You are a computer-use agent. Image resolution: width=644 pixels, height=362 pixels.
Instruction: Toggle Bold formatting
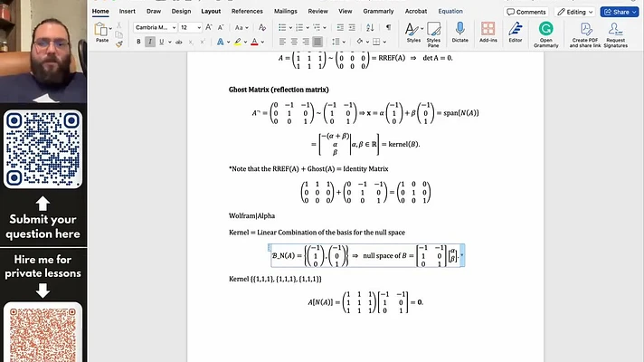click(x=138, y=42)
